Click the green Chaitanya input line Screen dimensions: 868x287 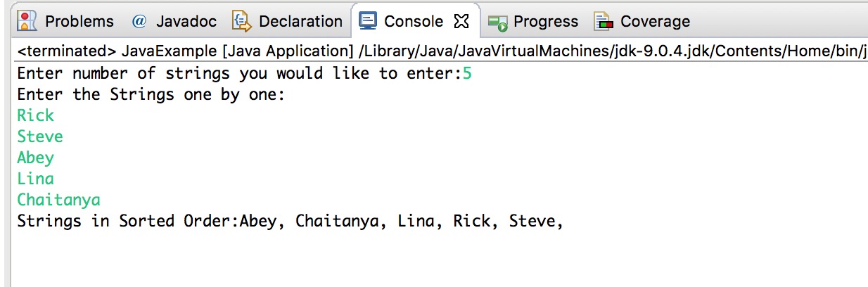tap(59, 200)
